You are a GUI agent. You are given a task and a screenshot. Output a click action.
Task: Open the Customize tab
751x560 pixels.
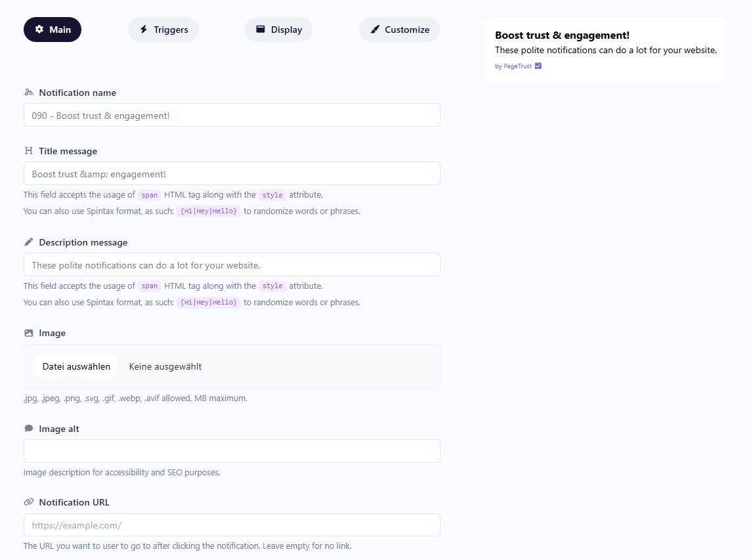tap(399, 30)
